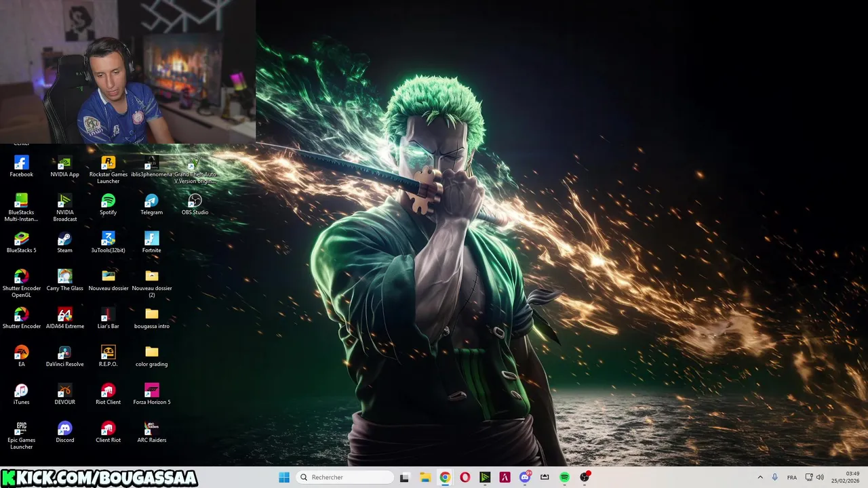Open Task View from the taskbar
Image resolution: width=868 pixels, height=488 pixels.
click(x=405, y=477)
